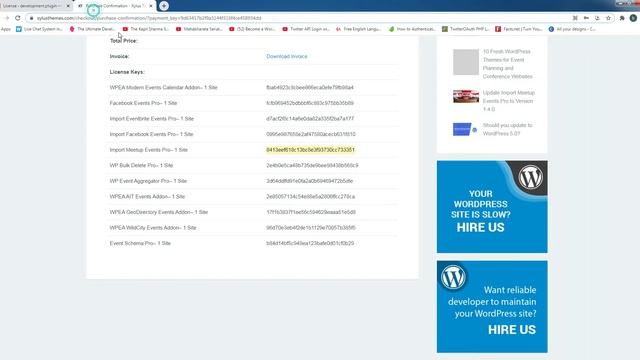Click the highlighted Import Meetup Events Pro key
This screenshot has height=360, width=640.
[310, 150]
